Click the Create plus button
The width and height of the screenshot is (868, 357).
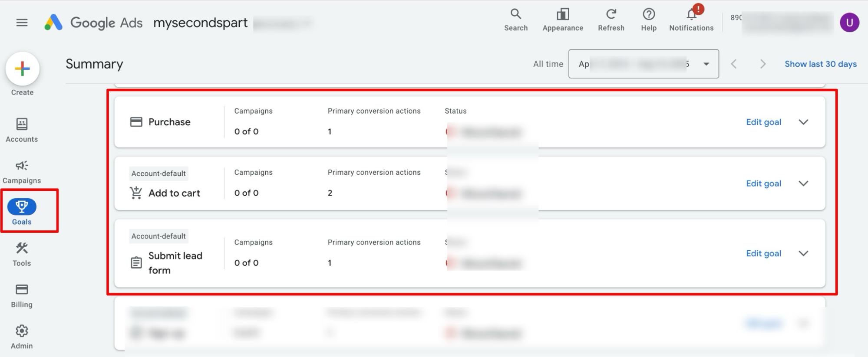(x=22, y=69)
